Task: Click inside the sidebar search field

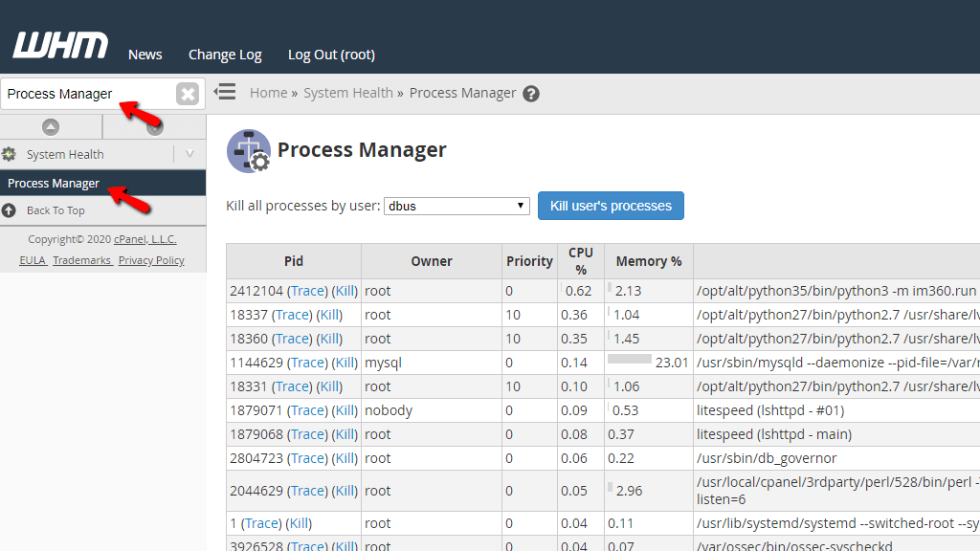Action: [x=86, y=93]
